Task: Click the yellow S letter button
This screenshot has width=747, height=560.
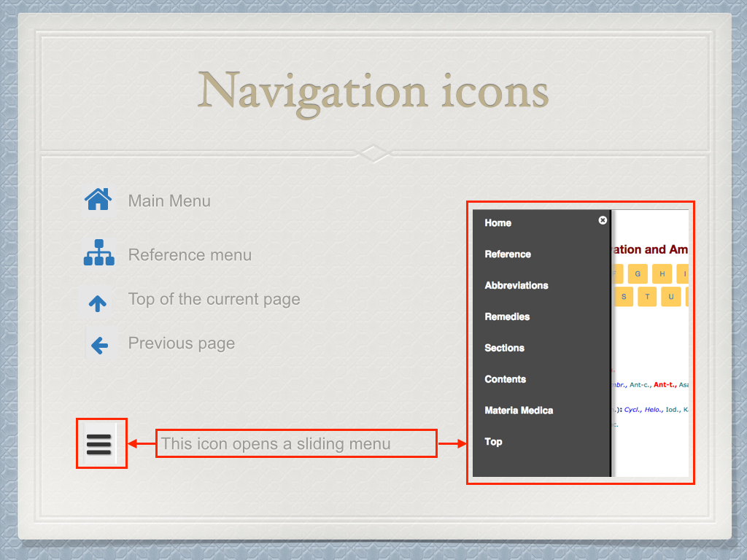Action: [623, 297]
